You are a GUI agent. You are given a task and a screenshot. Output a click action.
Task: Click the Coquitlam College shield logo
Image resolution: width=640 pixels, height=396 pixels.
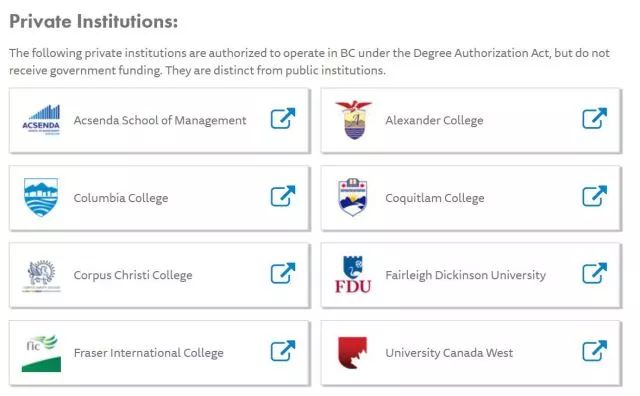point(353,197)
